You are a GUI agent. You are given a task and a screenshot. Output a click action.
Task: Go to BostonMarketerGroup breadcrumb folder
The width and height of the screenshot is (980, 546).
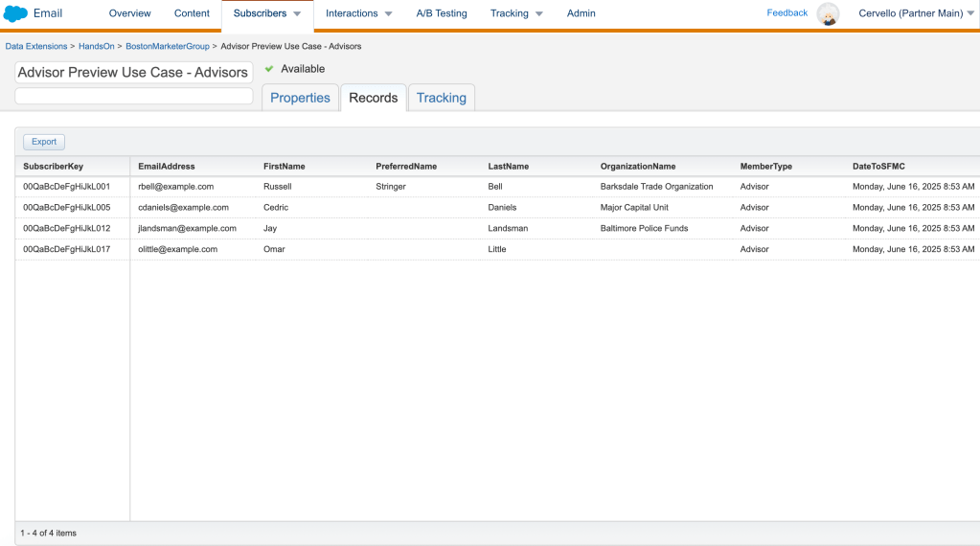click(168, 46)
